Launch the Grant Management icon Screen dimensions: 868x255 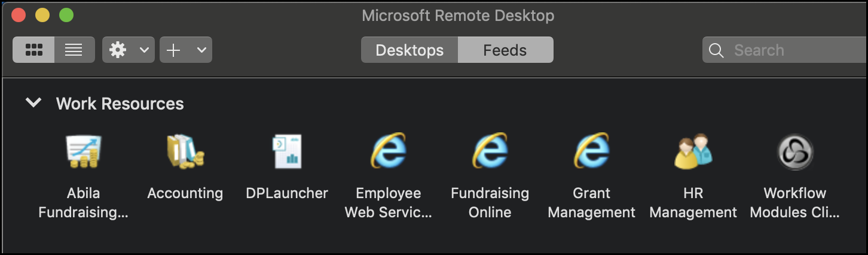[x=592, y=151]
